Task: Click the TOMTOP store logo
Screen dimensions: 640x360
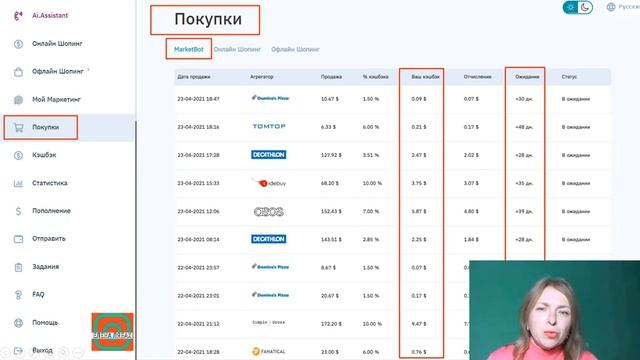Action: coord(269,127)
